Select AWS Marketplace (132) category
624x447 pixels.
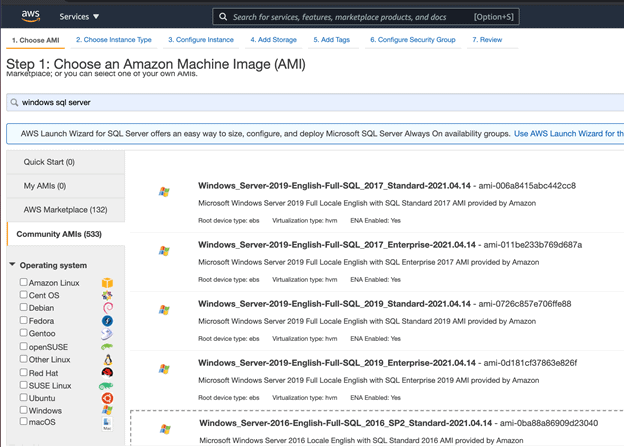(x=66, y=210)
